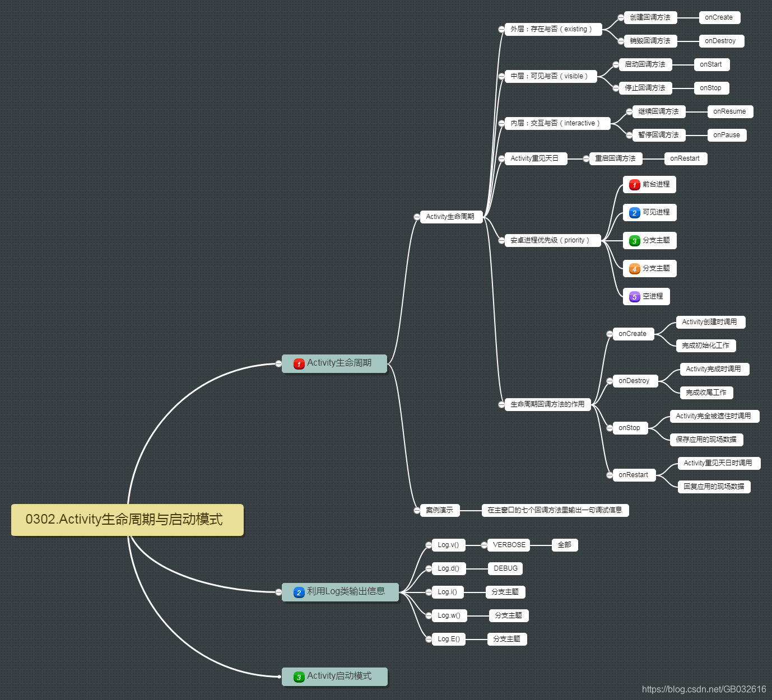Collapse the 外层：存在与否 (existing) node
The height and width of the screenshot is (700, 772).
501,29
